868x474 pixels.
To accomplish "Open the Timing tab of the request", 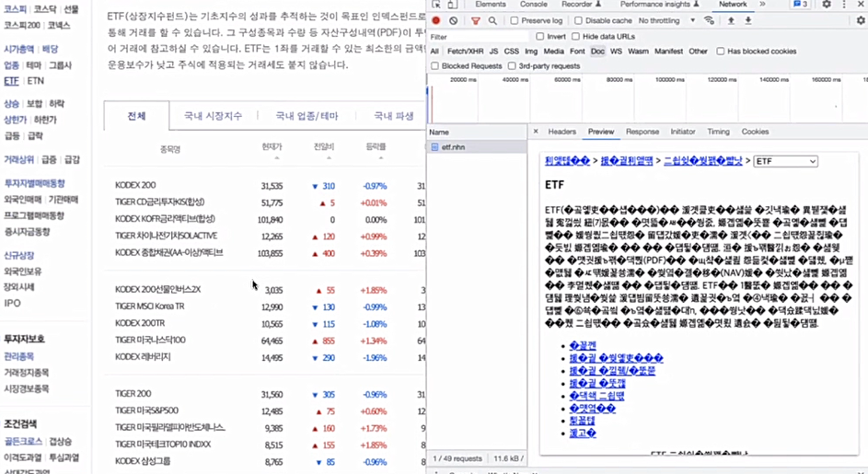I will tap(718, 132).
